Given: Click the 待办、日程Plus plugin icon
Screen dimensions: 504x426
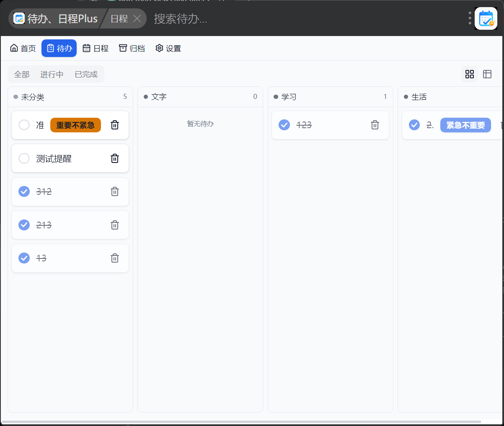Looking at the screenshot, I should click(19, 18).
